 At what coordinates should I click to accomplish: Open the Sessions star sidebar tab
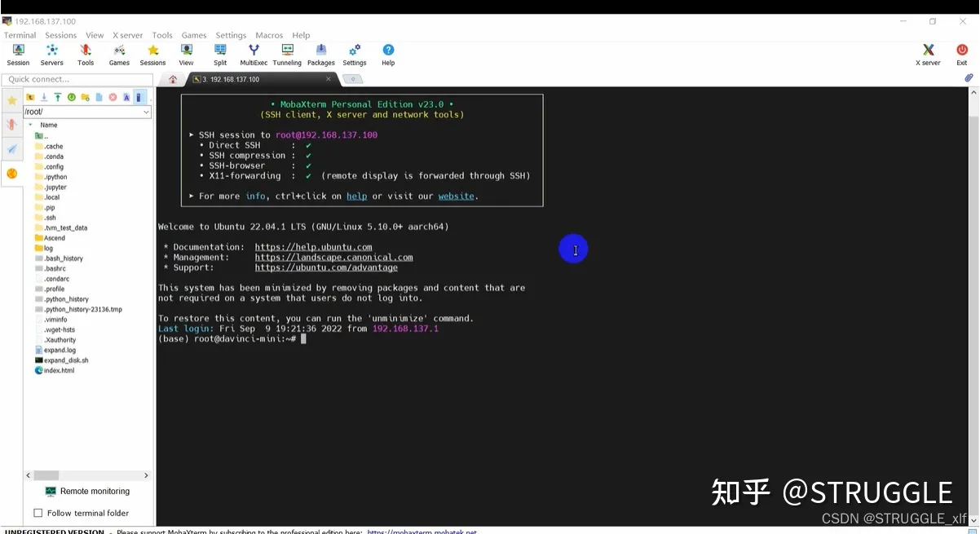pyautogui.click(x=11, y=100)
